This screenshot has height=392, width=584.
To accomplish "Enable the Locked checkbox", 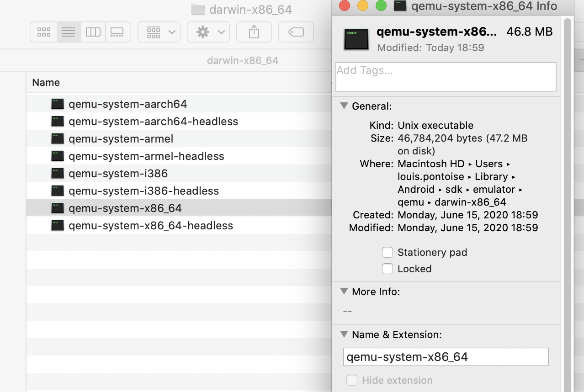I will point(388,269).
